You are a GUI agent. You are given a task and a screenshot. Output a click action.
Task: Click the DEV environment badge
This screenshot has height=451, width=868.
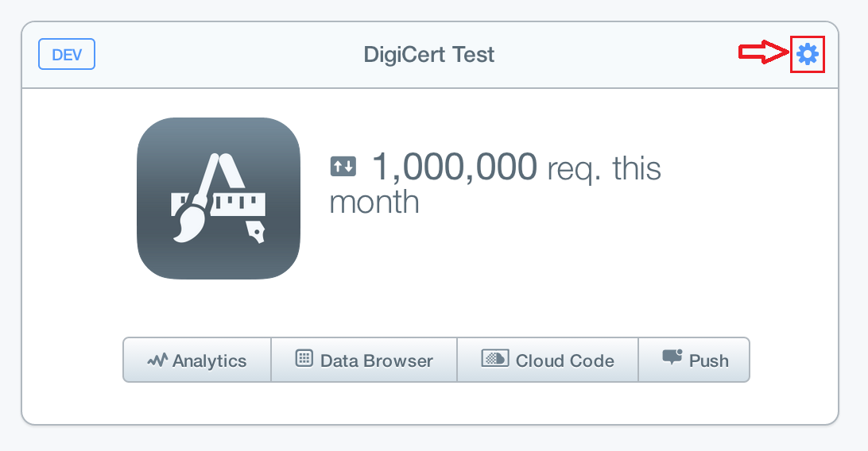(67, 55)
